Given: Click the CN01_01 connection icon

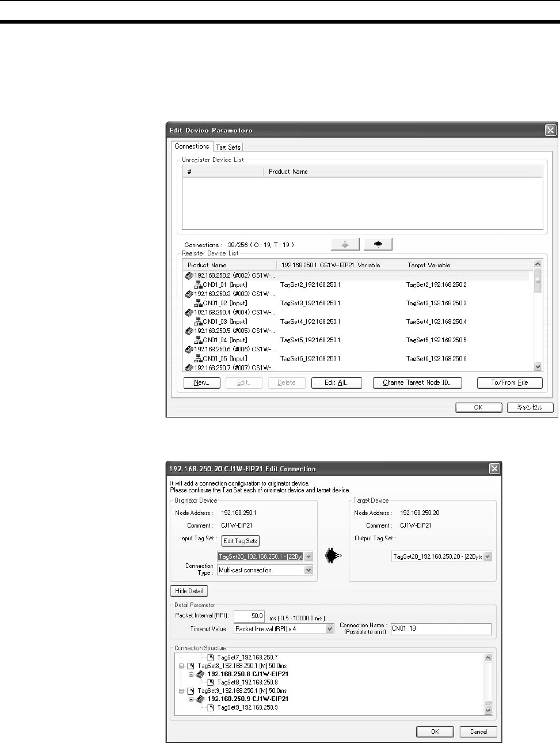Looking at the screenshot, I should [198, 285].
